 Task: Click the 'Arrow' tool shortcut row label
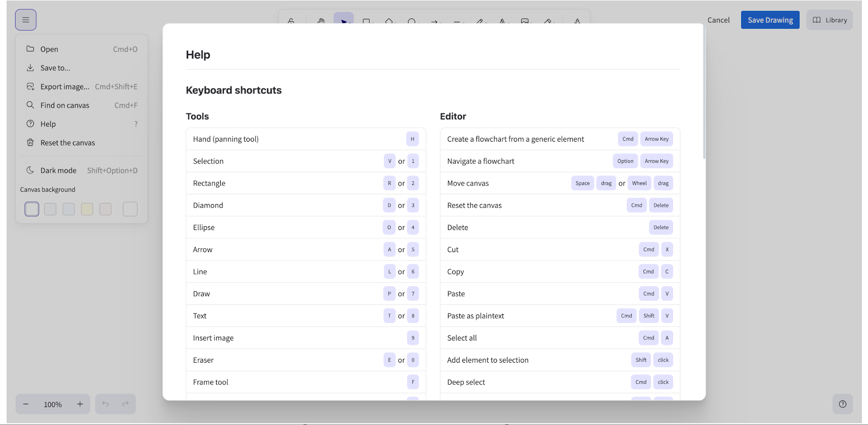tap(202, 250)
